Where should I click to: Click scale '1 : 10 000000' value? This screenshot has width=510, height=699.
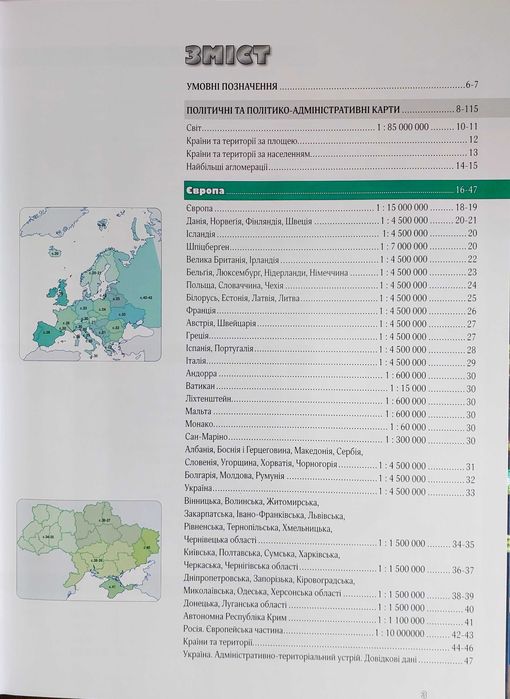400,633
